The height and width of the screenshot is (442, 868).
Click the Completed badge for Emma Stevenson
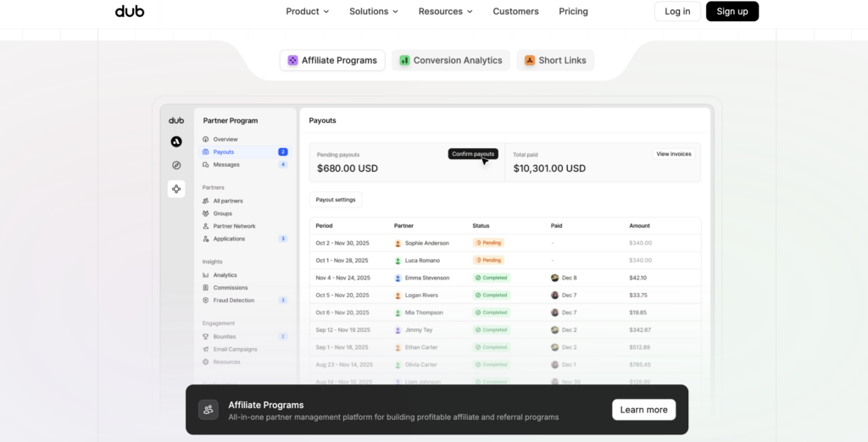pyautogui.click(x=491, y=278)
